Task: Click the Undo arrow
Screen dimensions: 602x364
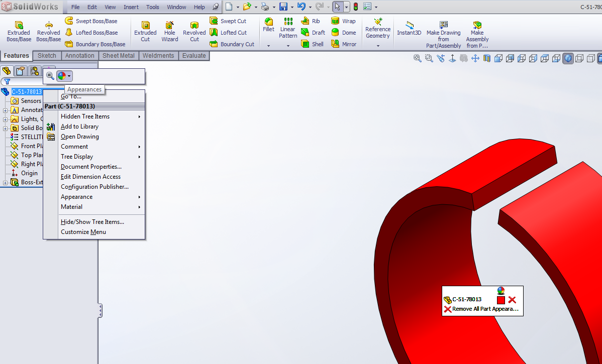Action: pos(302,7)
